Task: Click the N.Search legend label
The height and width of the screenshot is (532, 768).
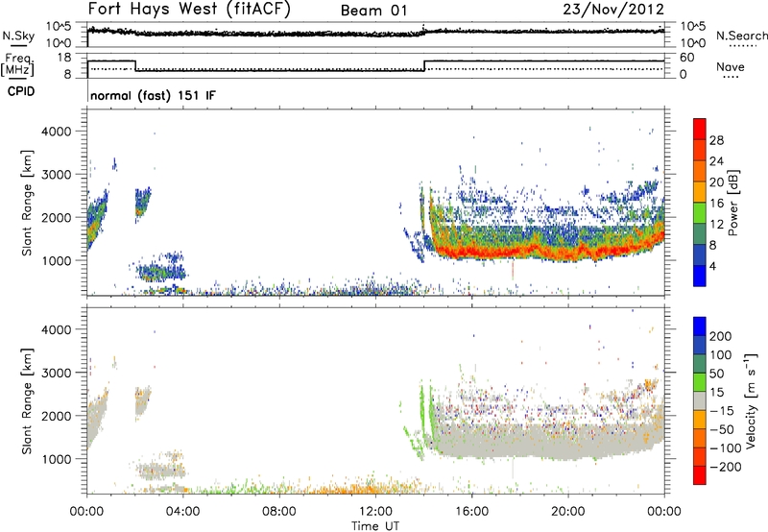Action: click(x=741, y=36)
